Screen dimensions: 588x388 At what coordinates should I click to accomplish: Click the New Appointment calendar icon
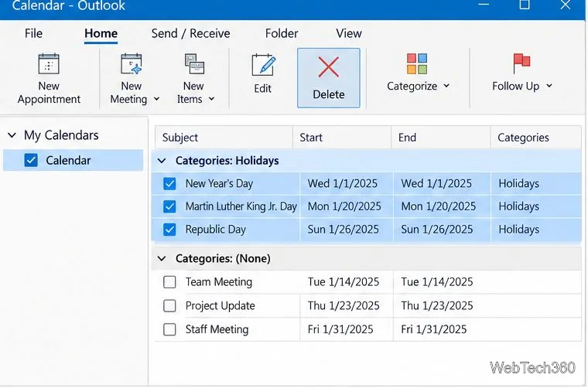[49, 64]
